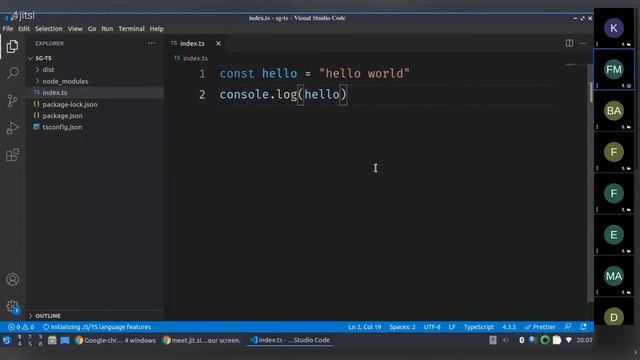Open the Selection menu
640x360 pixels.
point(49,29)
